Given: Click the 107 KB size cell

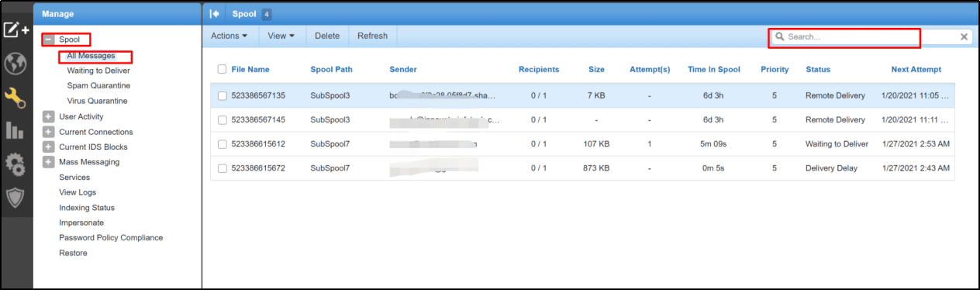Looking at the screenshot, I should point(596,144).
